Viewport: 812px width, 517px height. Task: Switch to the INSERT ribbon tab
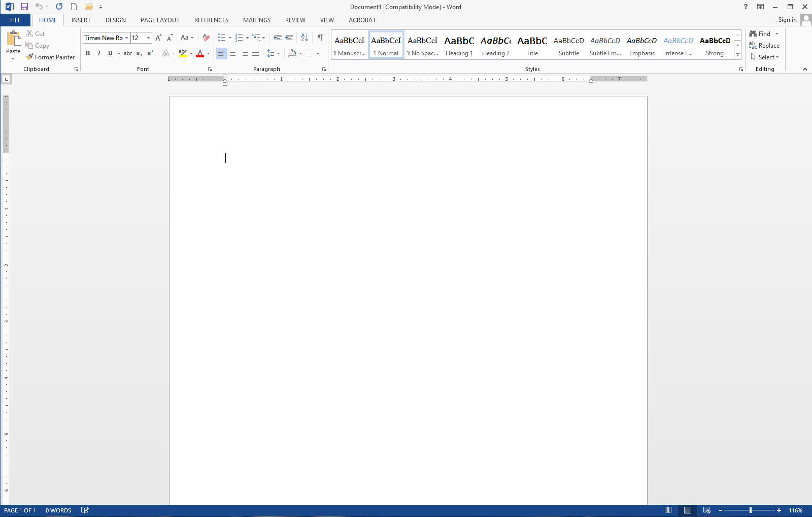[x=81, y=20]
